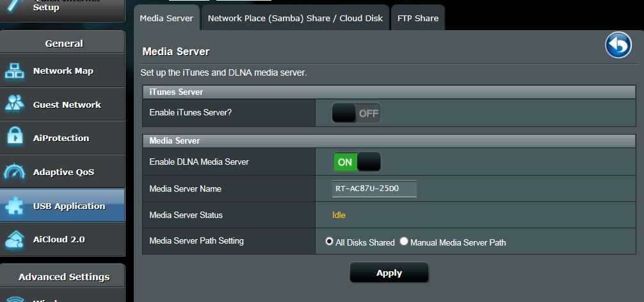Image resolution: width=644 pixels, height=302 pixels.
Task: Select All Disks Shared radio button
Action: 330,242
